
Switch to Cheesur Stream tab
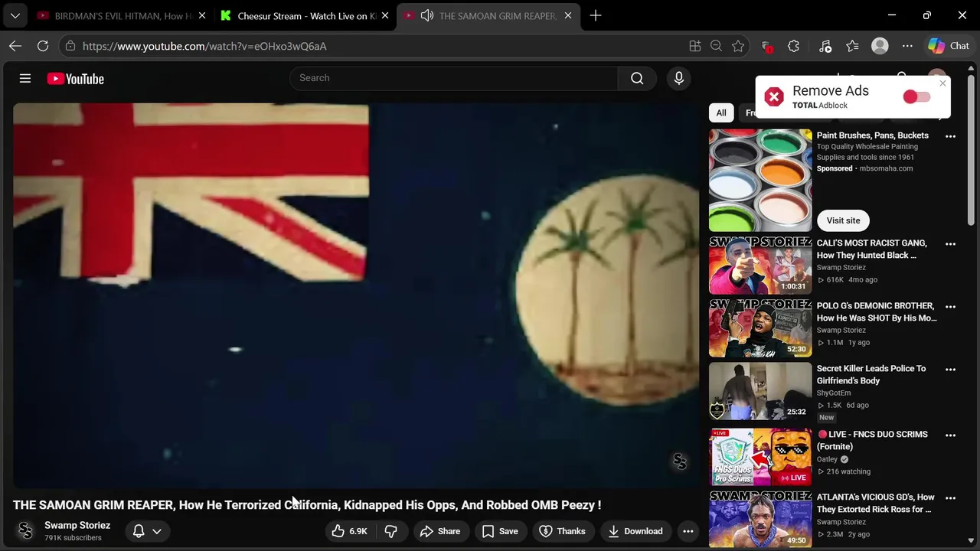305,16
